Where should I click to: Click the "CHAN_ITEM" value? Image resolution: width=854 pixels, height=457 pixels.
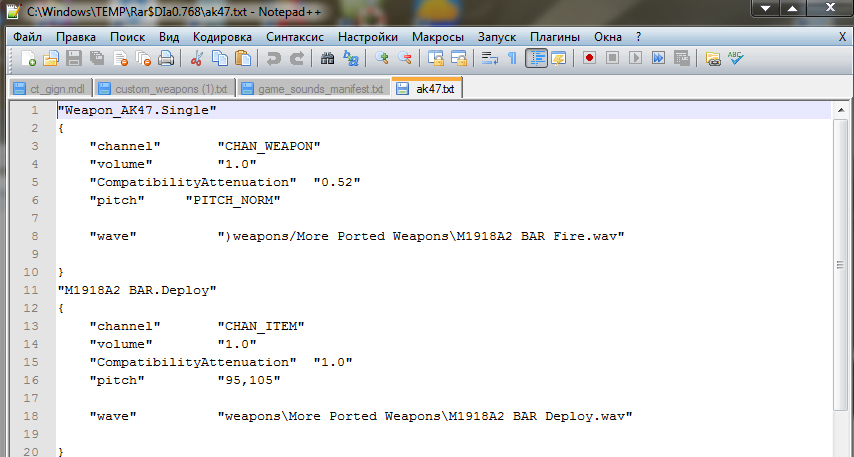pos(261,326)
